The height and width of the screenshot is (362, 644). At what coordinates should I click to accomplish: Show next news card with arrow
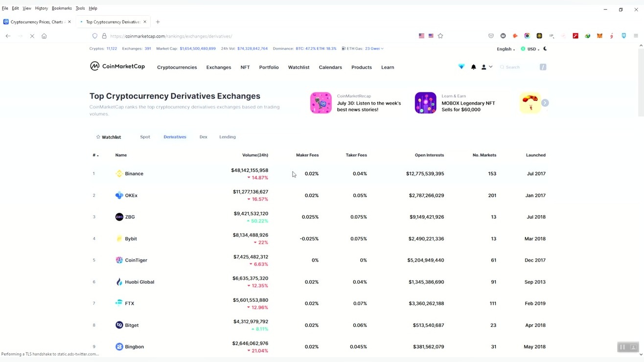(x=545, y=103)
